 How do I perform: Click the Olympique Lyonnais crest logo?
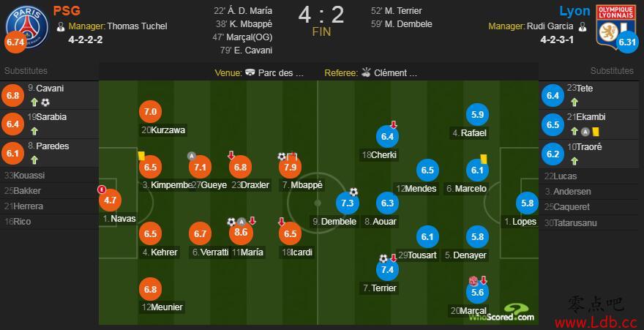(x=610, y=25)
